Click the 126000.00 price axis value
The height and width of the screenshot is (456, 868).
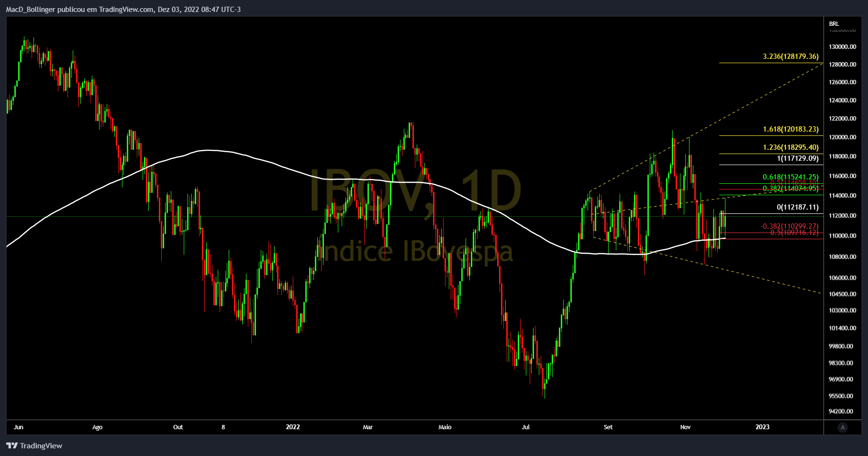[x=843, y=82]
